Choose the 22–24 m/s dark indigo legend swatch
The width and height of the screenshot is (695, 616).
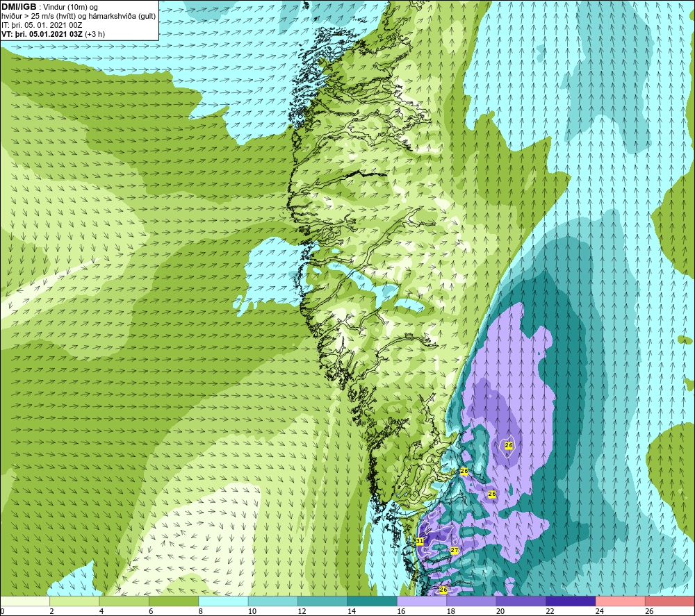point(571,601)
